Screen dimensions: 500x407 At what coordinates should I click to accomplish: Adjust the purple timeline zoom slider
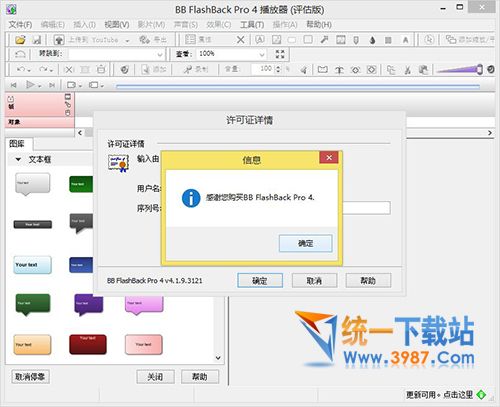pyautogui.click(x=479, y=69)
